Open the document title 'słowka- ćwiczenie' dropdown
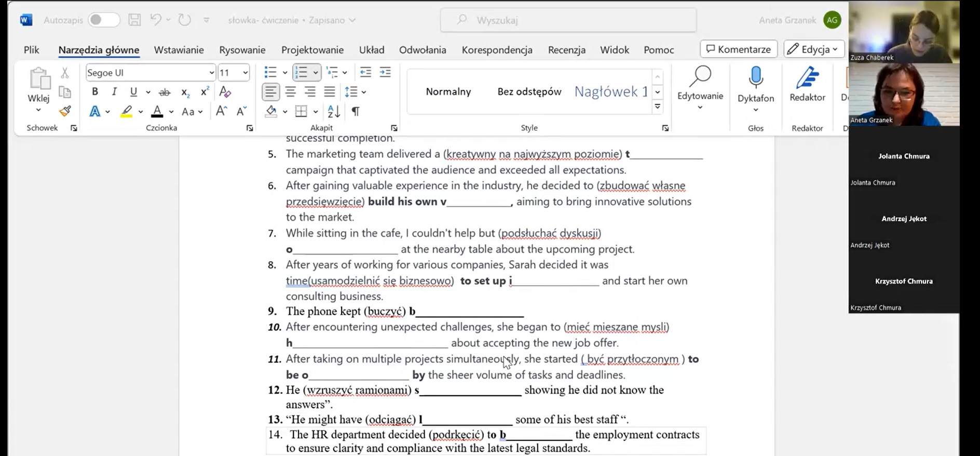 click(292, 20)
